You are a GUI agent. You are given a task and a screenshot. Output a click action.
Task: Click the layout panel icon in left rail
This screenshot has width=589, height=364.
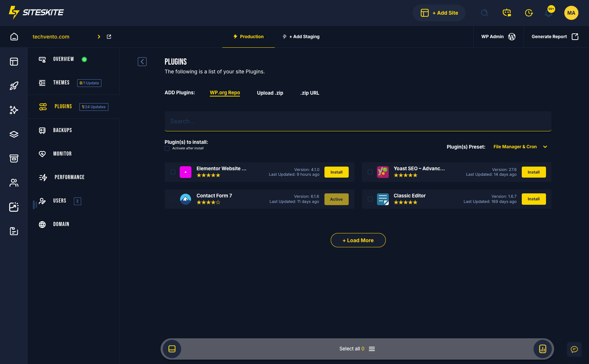coord(14,62)
